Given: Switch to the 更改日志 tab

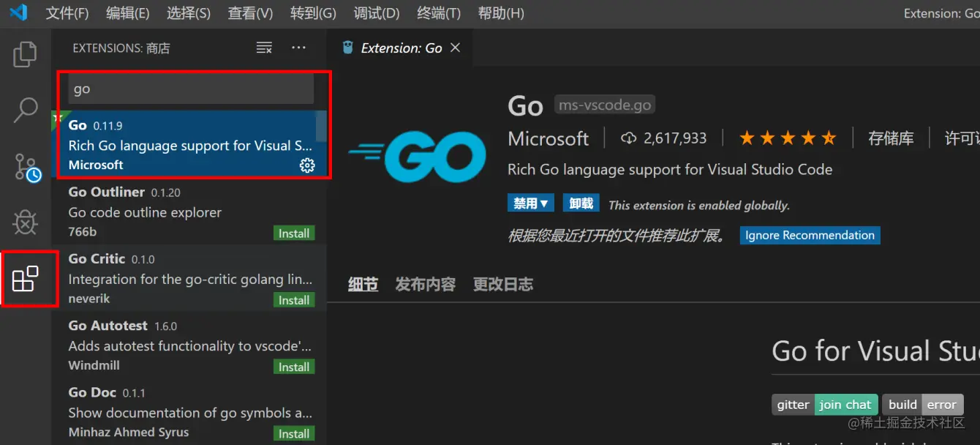Looking at the screenshot, I should (x=503, y=284).
